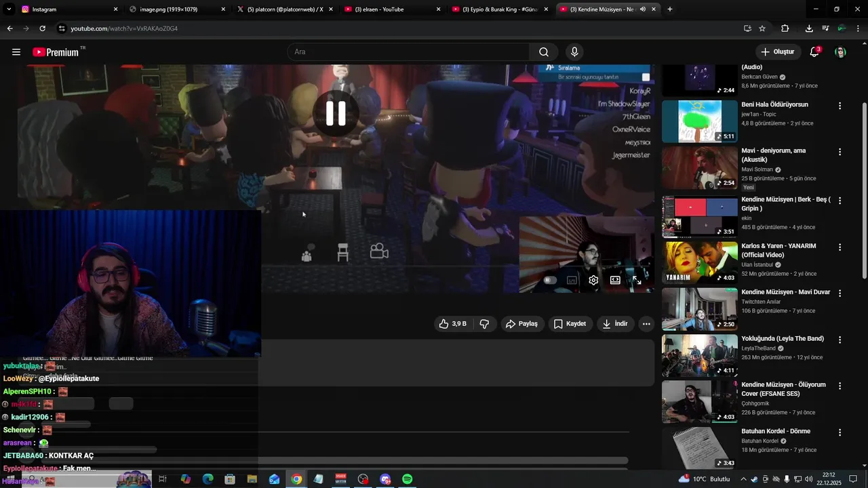The height and width of the screenshot is (488, 868).
Task: Open the Yokluğunda (Leyla The Band) video title
Action: 783,338
